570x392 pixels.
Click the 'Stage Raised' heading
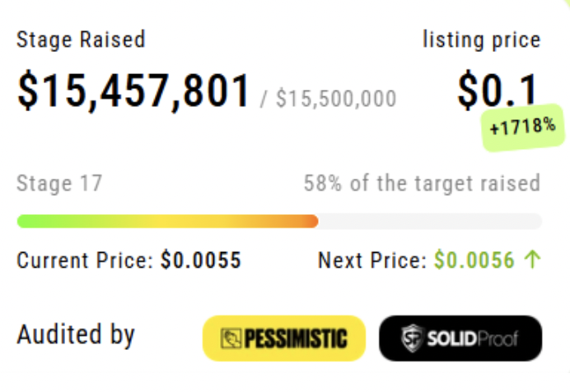click(x=81, y=40)
